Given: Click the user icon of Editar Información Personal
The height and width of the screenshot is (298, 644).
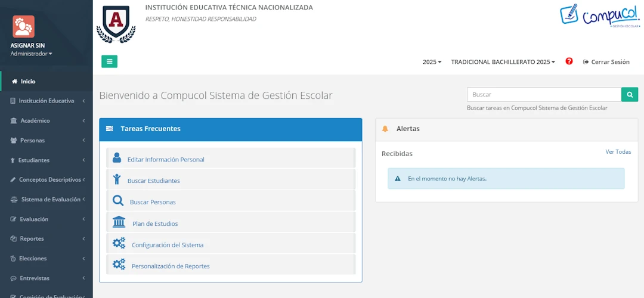Looking at the screenshot, I should pyautogui.click(x=117, y=157).
